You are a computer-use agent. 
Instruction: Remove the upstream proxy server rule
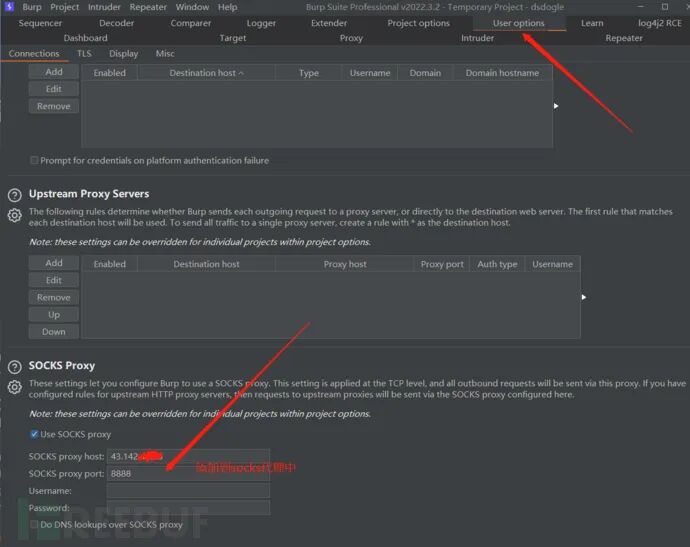pyautogui.click(x=54, y=297)
